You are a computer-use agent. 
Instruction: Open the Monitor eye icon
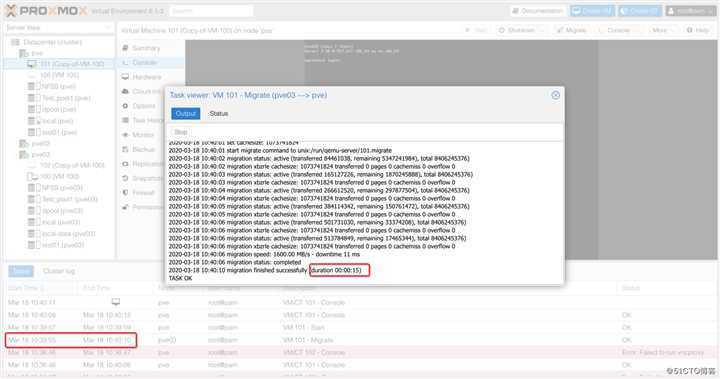tap(125, 135)
